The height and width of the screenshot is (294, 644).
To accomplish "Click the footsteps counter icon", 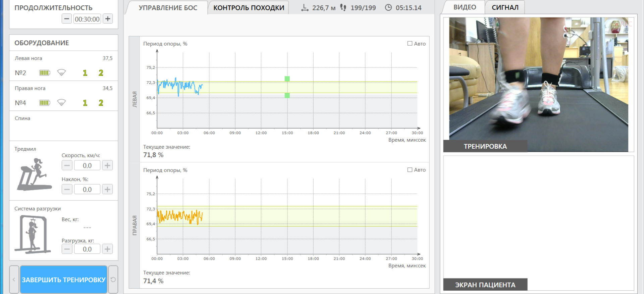I will 343,8.
